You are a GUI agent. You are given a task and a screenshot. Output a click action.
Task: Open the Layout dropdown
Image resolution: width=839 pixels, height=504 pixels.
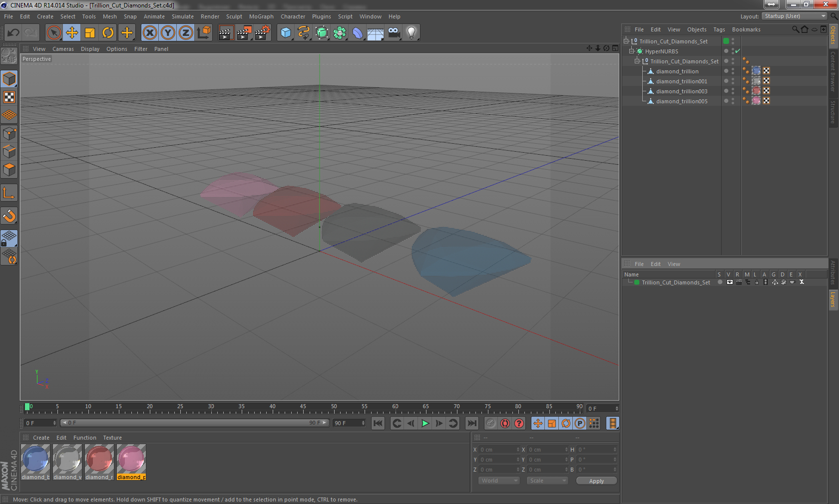coord(795,16)
